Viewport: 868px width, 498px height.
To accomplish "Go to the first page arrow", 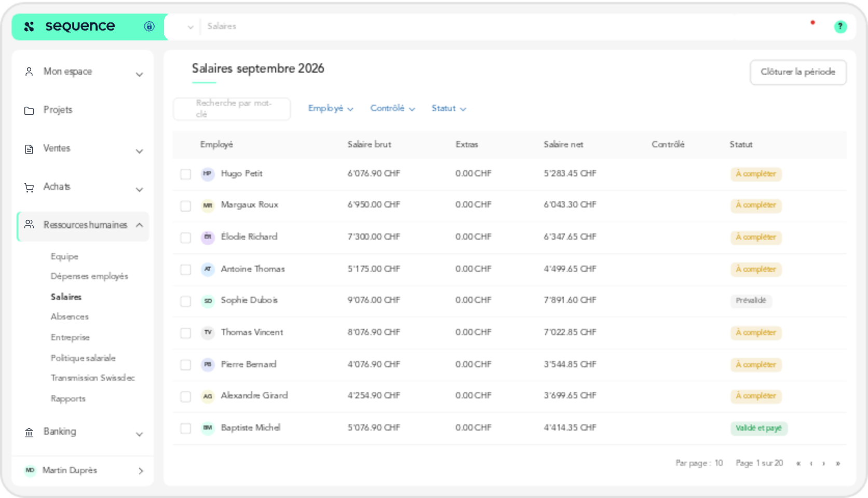I will [798, 463].
